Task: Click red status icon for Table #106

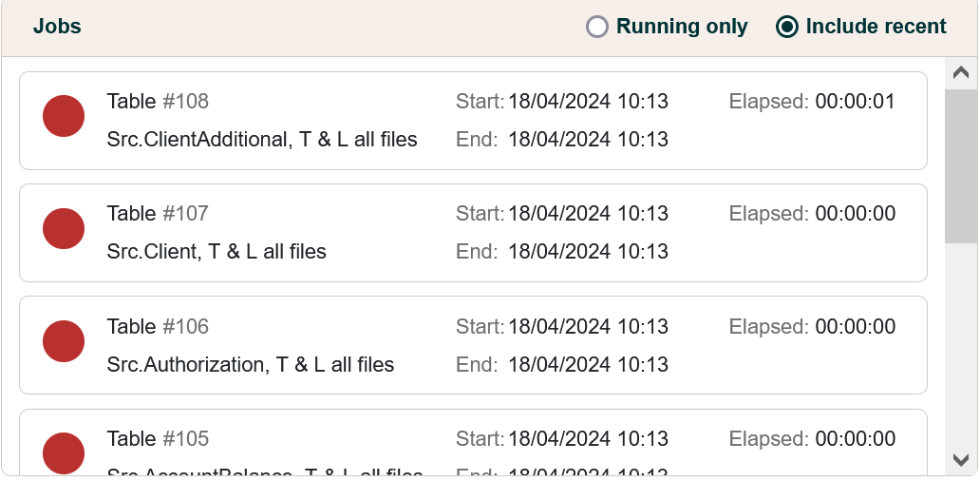Action: [64, 341]
